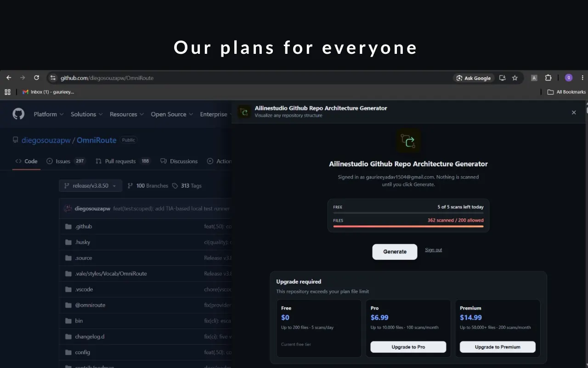
Task: Open the Issues tab
Action: coord(66,161)
